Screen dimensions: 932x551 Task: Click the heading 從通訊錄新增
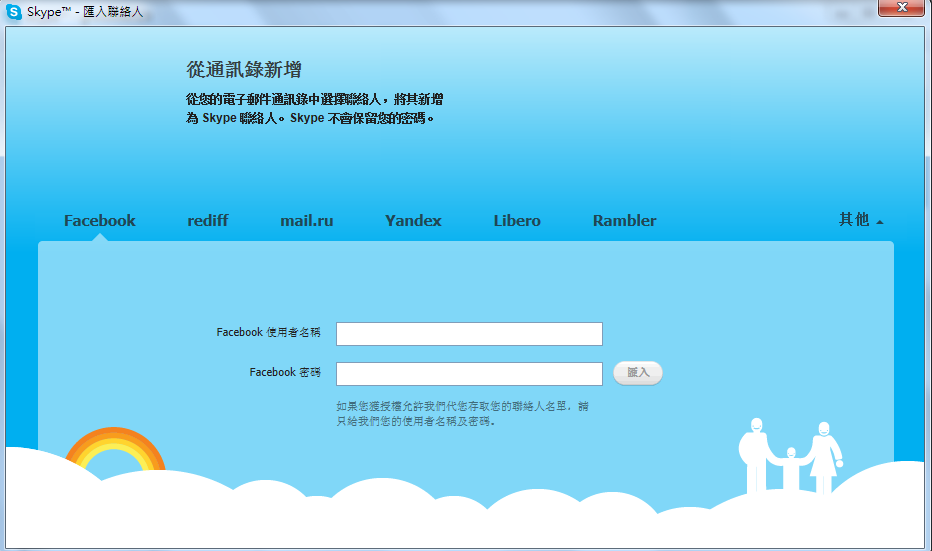[244, 70]
